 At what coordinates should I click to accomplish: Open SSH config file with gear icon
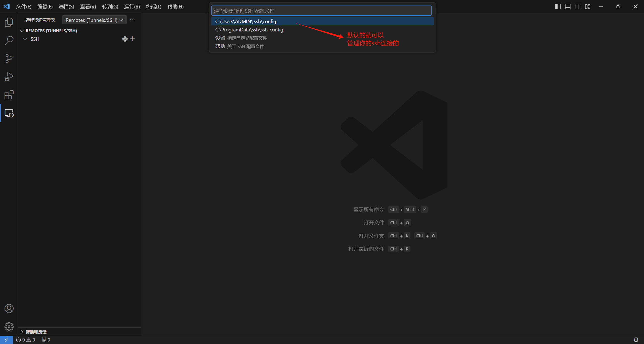point(125,39)
